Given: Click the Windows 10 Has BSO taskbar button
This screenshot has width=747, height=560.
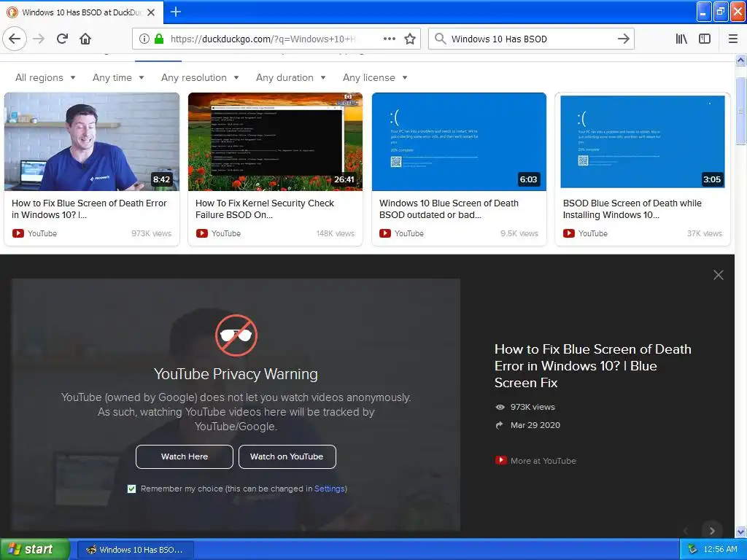Looking at the screenshot, I should click(x=135, y=550).
